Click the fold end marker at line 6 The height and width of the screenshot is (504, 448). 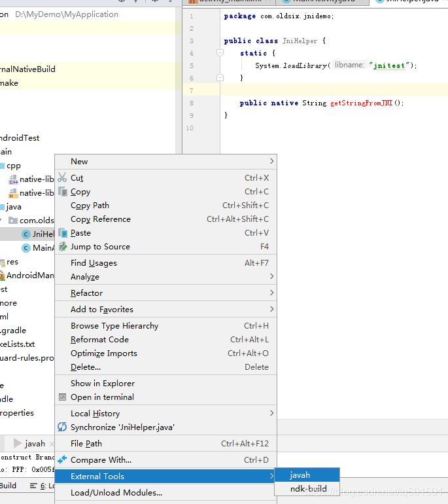click(220, 77)
